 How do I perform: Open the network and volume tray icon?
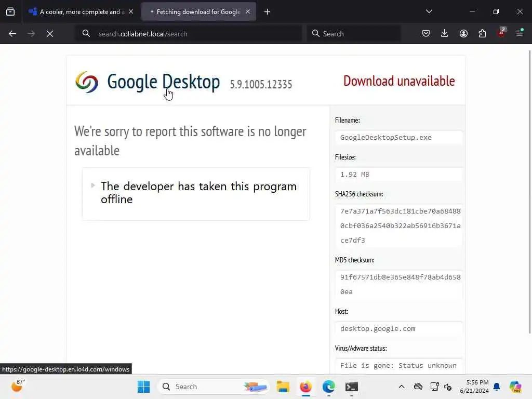[448, 387]
